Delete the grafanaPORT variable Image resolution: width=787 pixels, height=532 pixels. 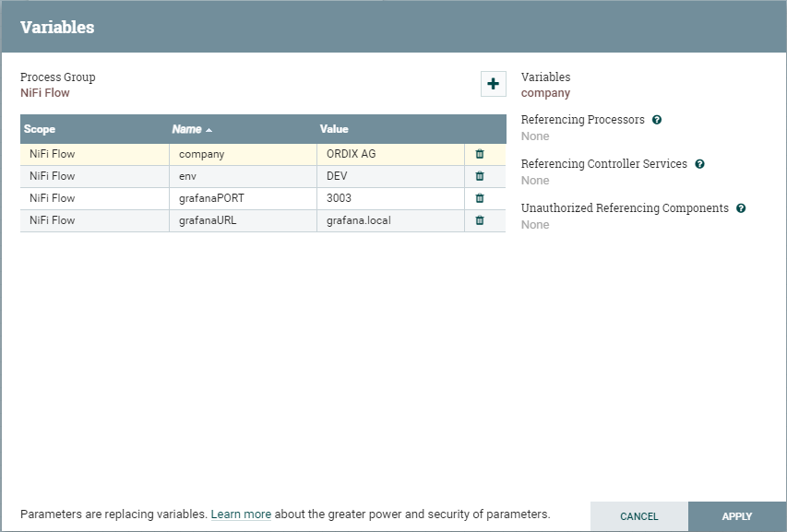pyautogui.click(x=480, y=198)
